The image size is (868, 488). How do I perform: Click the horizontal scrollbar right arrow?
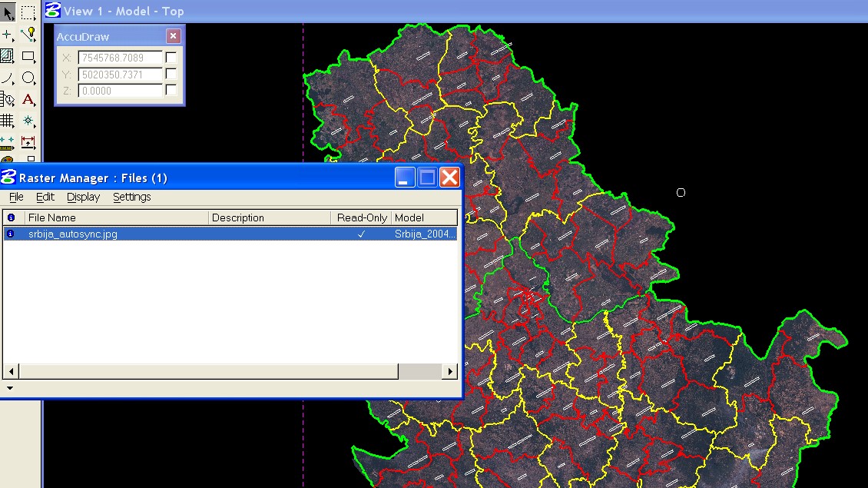pos(450,371)
